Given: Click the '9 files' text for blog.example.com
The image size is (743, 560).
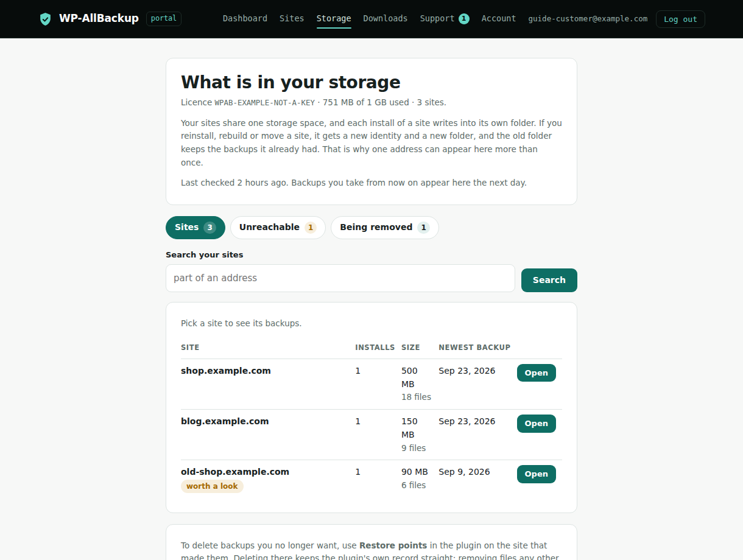Looking at the screenshot, I should (x=414, y=448).
